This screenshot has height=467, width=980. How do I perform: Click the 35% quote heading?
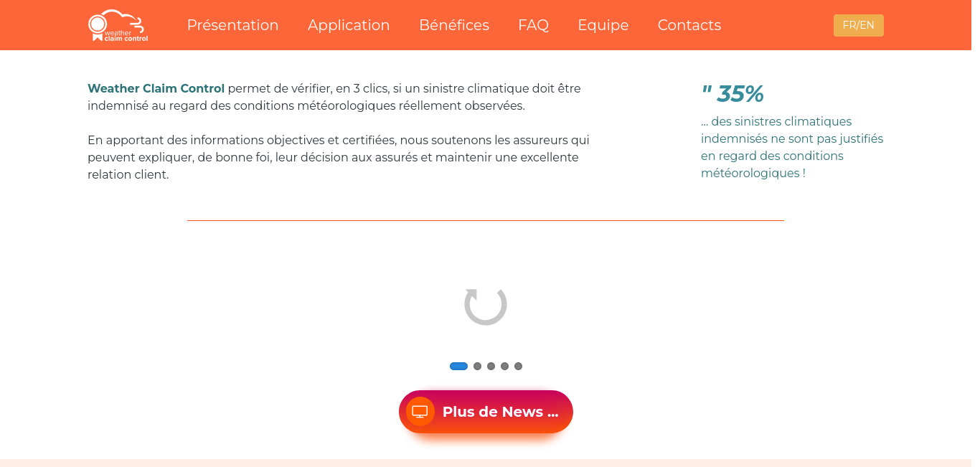point(732,93)
